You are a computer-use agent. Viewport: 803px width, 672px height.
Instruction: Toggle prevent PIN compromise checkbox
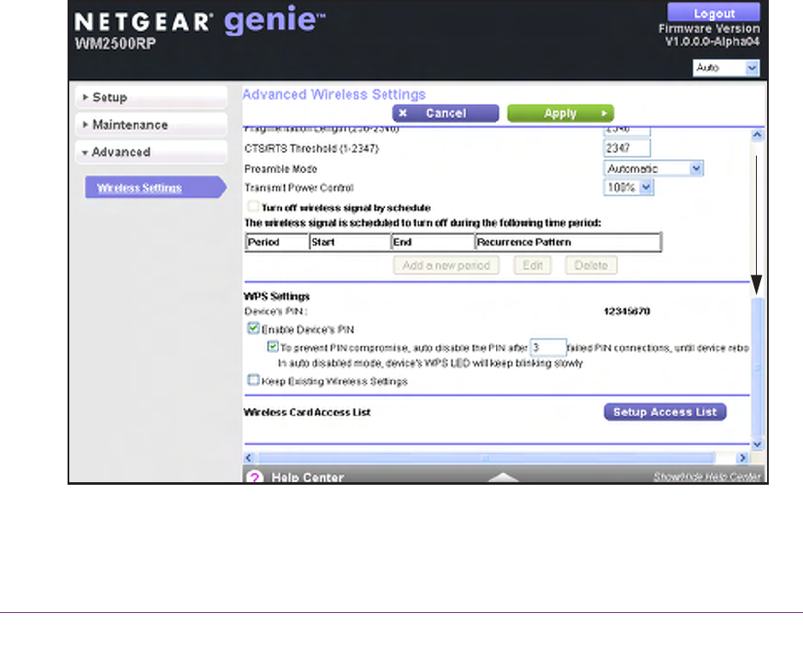click(x=273, y=347)
